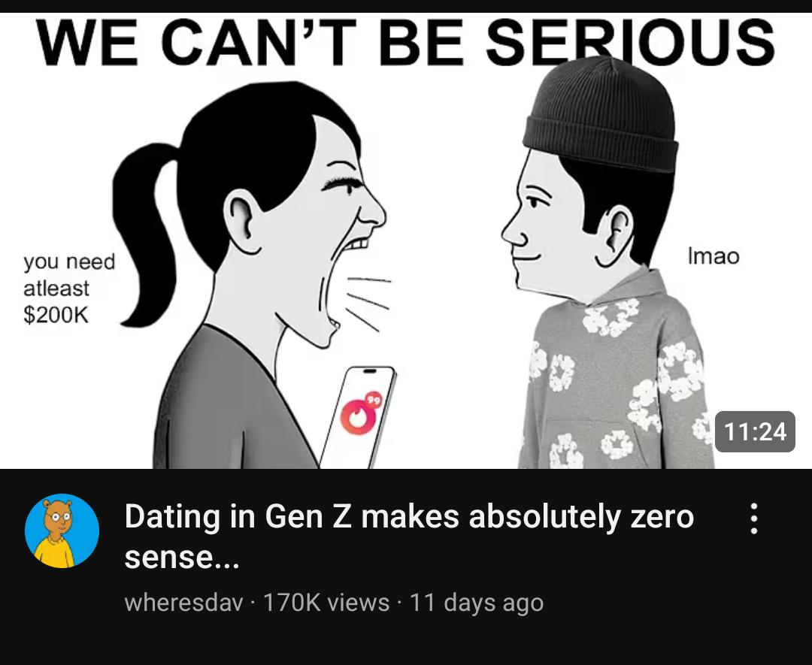Click the 'lmao' caption text
The width and height of the screenshot is (812, 665).
pyautogui.click(x=713, y=255)
